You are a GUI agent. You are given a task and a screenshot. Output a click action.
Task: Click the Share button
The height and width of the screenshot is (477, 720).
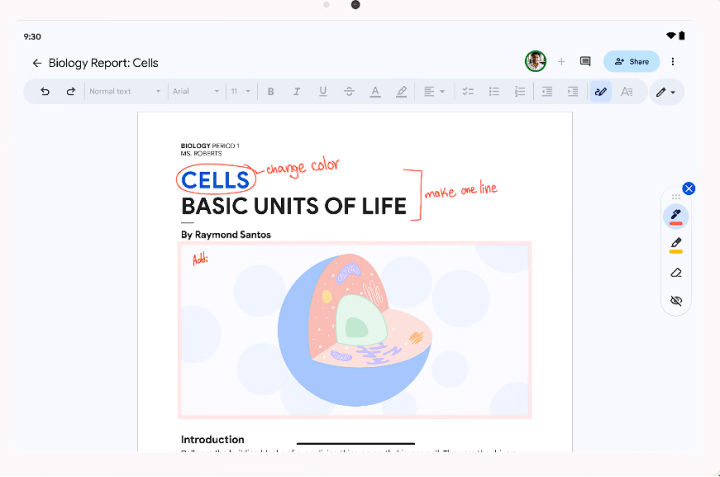tap(631, 62)
